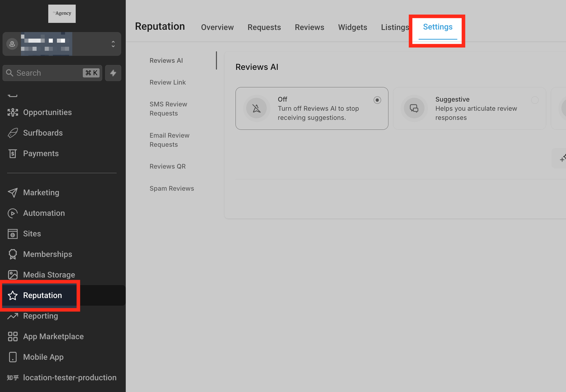This screenshot has height=392, width=566.
Task: Go to the Listings tab
Action: click(394, 27)
